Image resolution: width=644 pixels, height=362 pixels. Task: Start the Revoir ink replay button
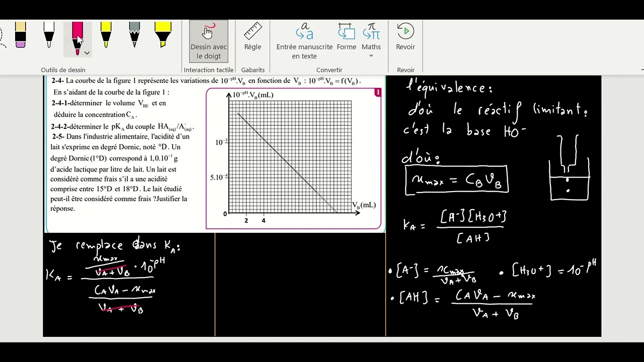coord(406,37)
